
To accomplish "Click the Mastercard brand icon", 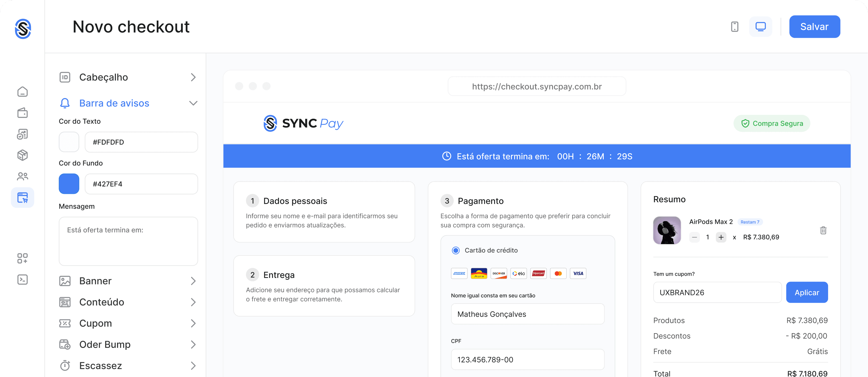I will point(558,274).
